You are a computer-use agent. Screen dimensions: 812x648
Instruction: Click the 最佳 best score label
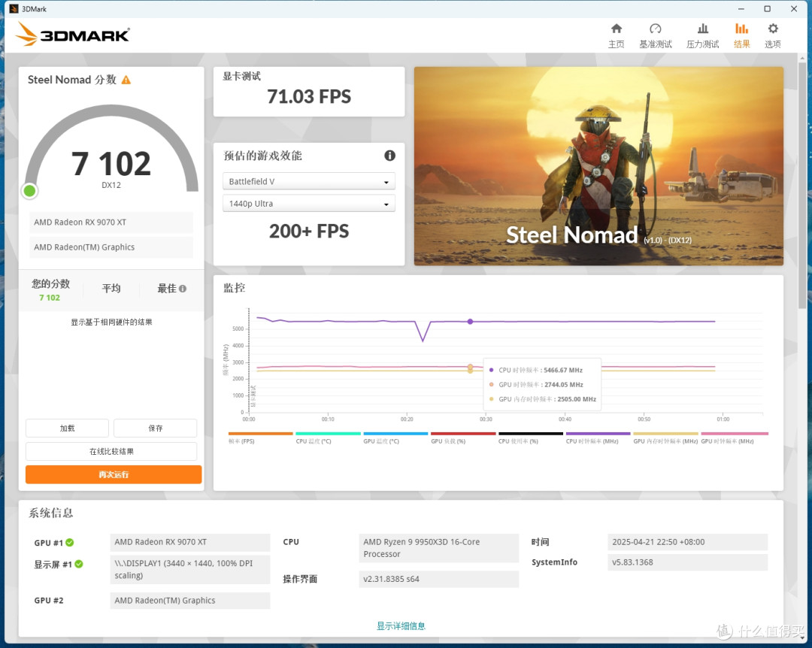click(x=167, y=289)
